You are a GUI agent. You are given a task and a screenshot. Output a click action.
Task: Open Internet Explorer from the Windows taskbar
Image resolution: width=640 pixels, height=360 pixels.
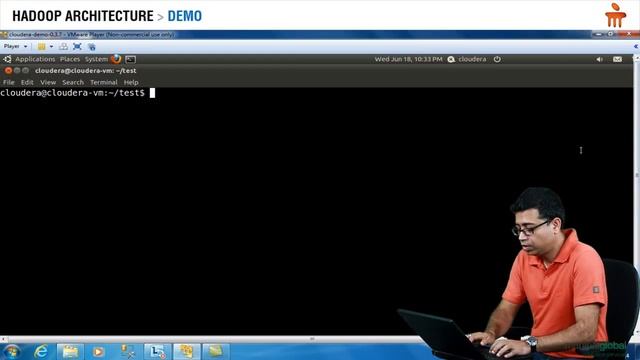coord(41,352)
